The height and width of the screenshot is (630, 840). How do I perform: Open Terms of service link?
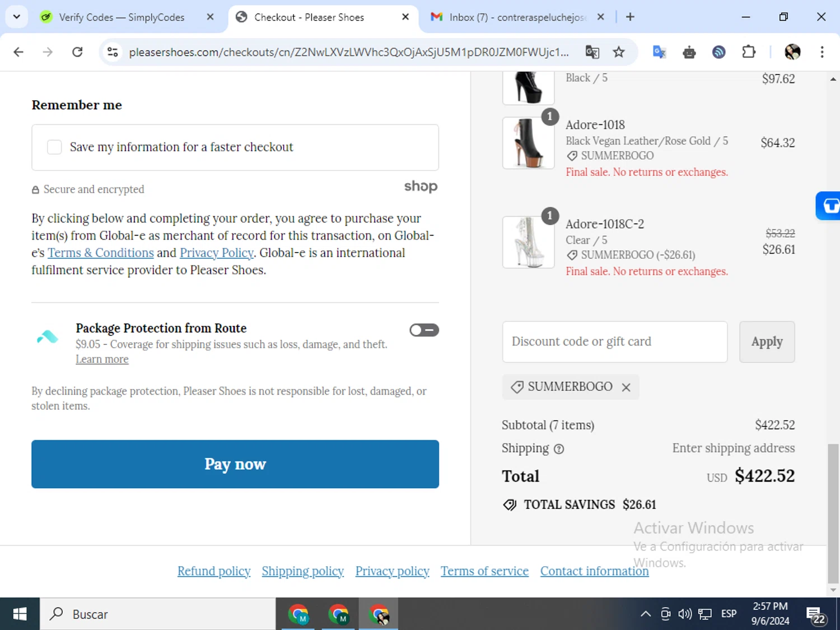coord(484,571)
